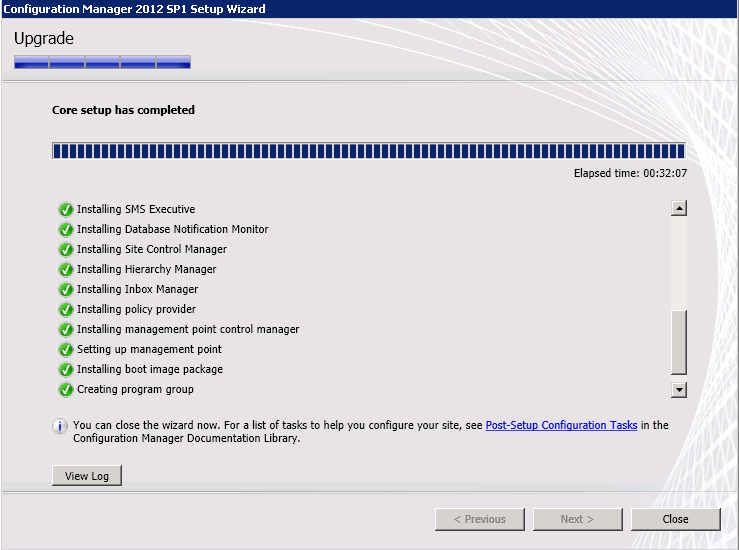Click the blue information icon near the close notice
This screenshot has height=550, width=739.
(x=60, y=426)
